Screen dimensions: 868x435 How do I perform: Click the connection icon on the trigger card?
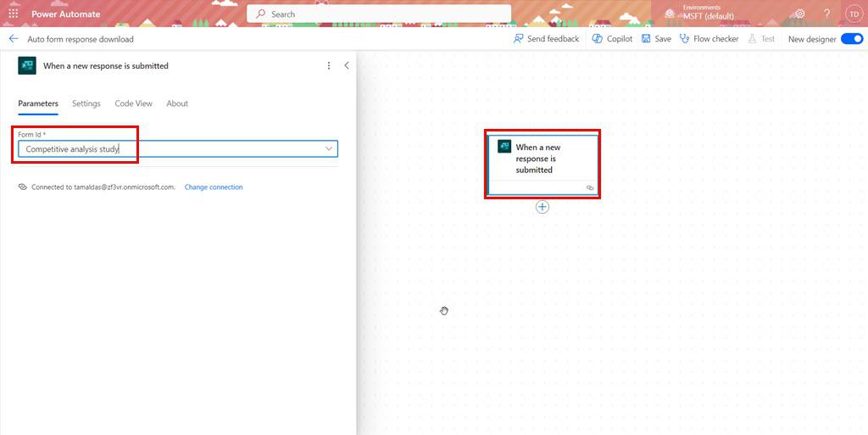pos(590,188)
